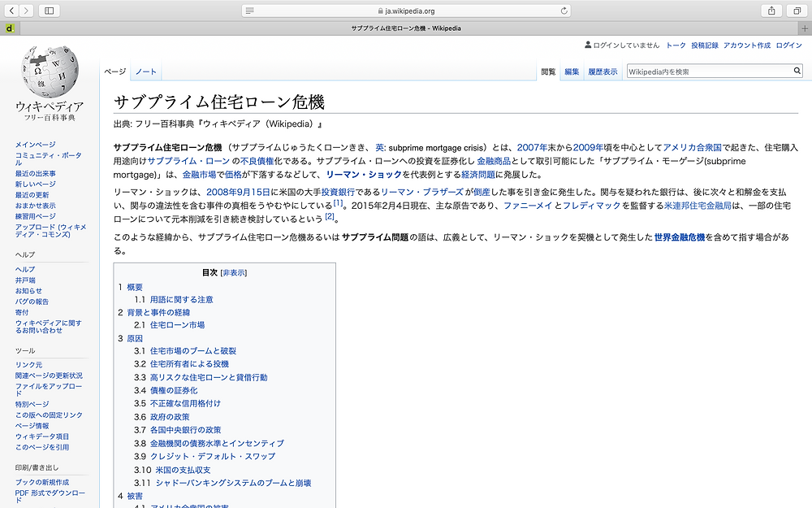The height and width of the screenshot is (508, 812).
Task: Hide contents using 非表示 toggle
Action: click(x=234, y=272)
